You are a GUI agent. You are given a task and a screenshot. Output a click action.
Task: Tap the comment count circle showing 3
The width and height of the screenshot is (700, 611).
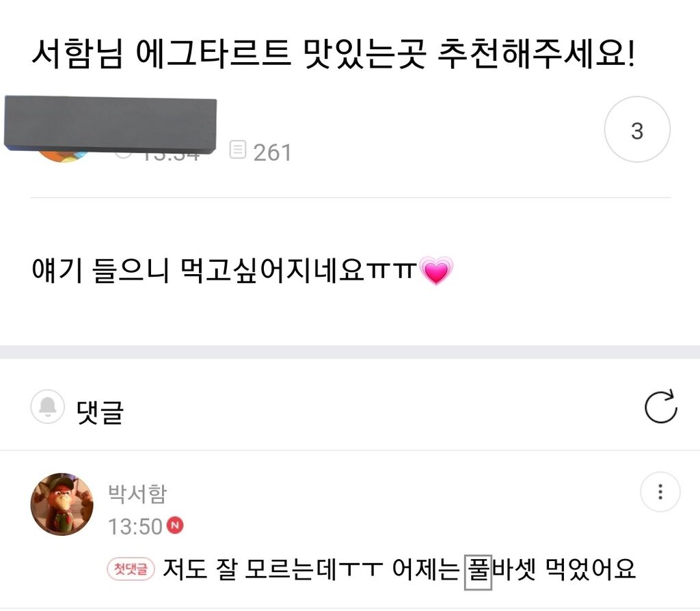pyautogui.click(x=637, y=129)
